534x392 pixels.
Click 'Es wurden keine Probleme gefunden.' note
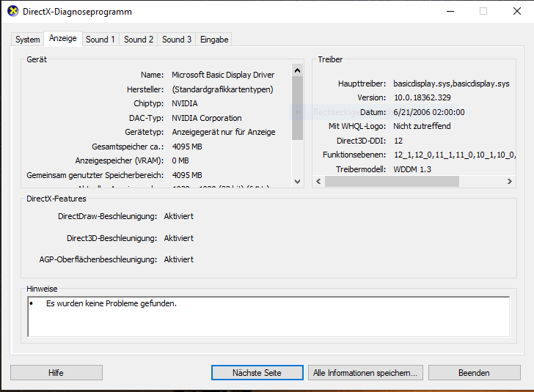pyautogui.click(x=111, y=303)
